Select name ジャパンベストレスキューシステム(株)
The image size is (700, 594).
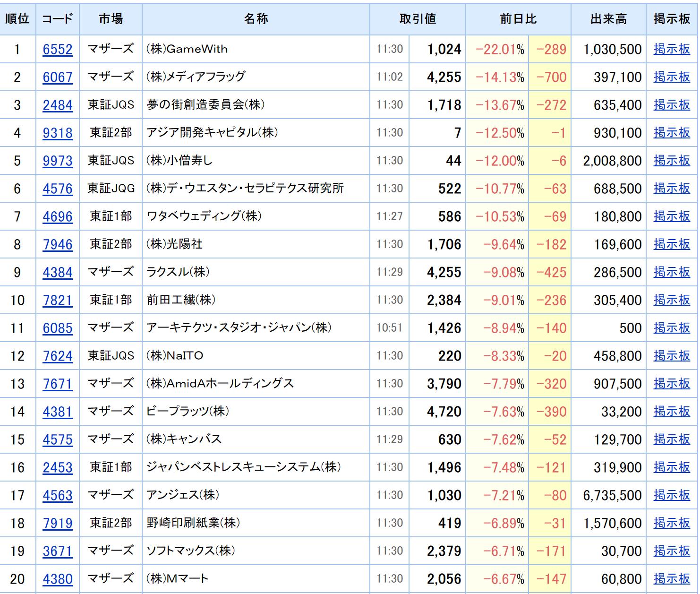[x=244, y=467]
